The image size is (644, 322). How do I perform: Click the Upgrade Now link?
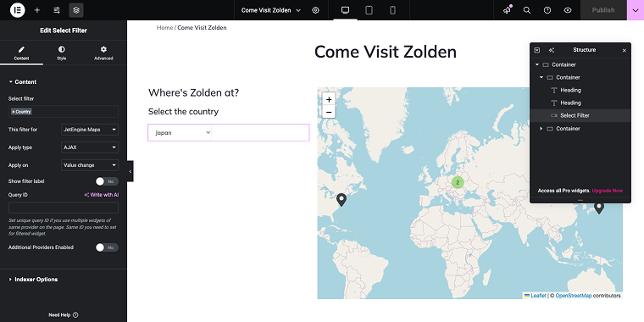click(608, 191)
